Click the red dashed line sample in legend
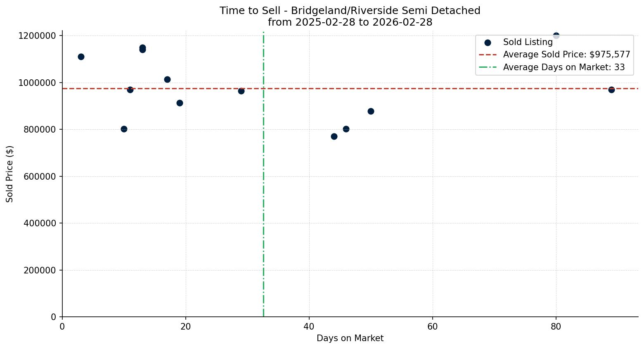This screenshot has height=349, width=644. [488, 55]
